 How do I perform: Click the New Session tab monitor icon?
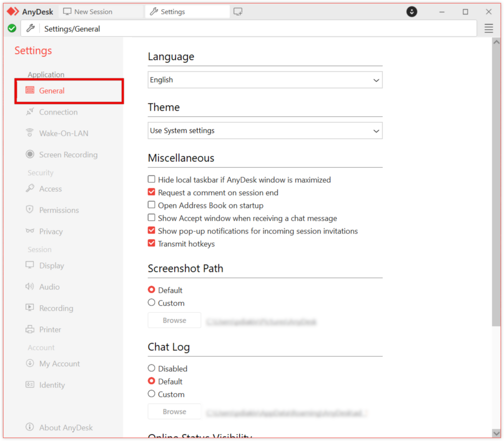[67, 12]
